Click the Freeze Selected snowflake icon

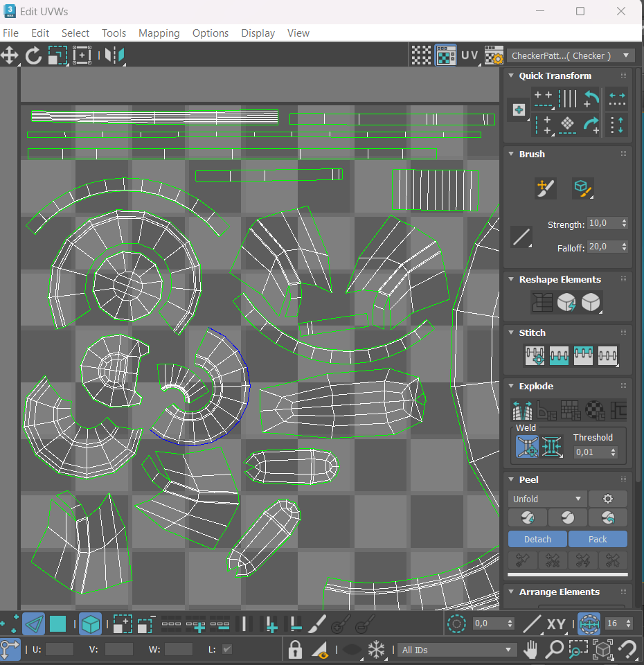(376, 650)
